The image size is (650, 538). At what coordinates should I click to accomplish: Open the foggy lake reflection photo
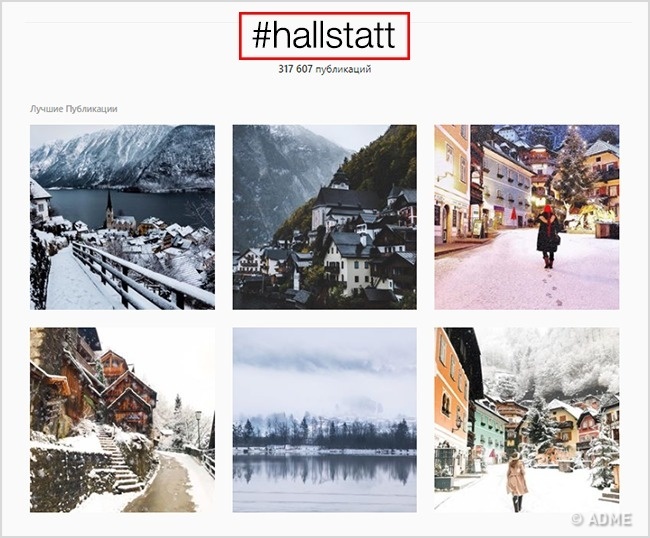click(x=325, y=420)
